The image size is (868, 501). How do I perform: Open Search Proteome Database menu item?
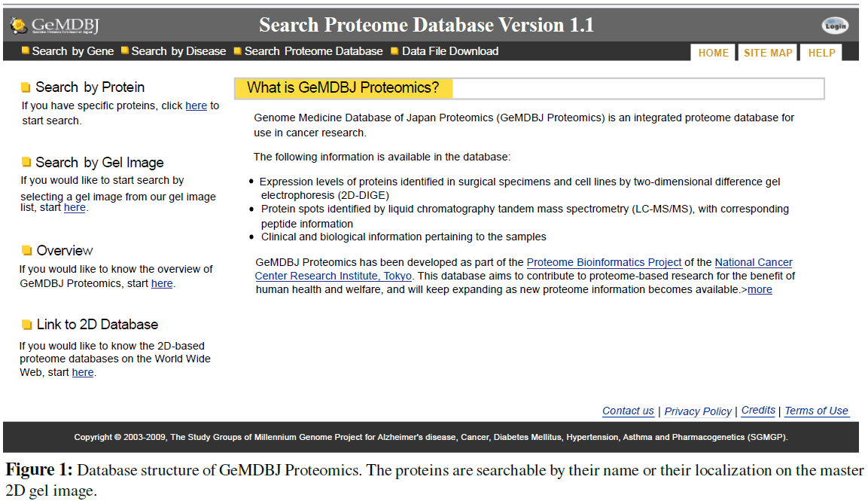coord(313,51)
